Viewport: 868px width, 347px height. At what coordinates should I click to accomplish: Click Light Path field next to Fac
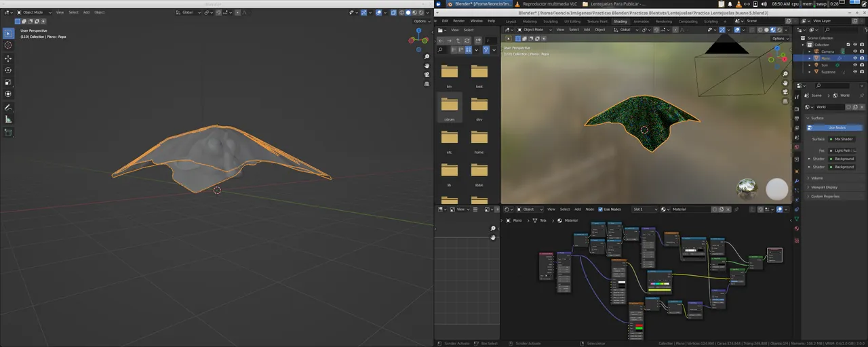pos(842,150)
